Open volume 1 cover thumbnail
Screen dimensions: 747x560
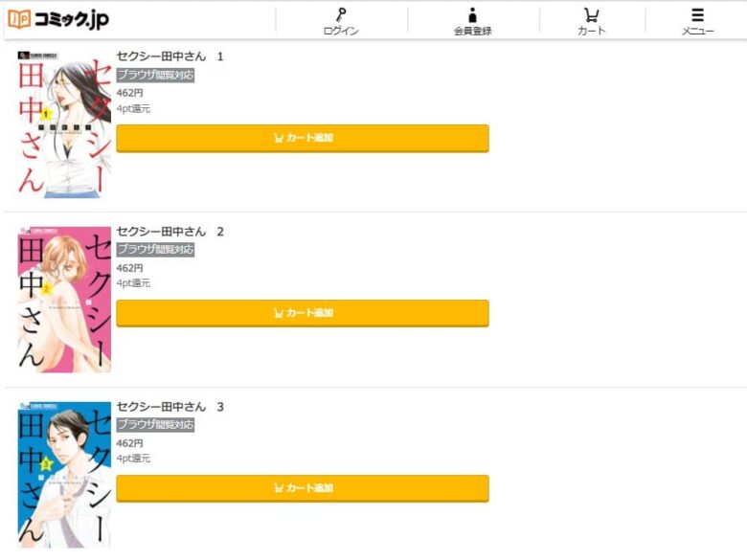click(64, 123)
